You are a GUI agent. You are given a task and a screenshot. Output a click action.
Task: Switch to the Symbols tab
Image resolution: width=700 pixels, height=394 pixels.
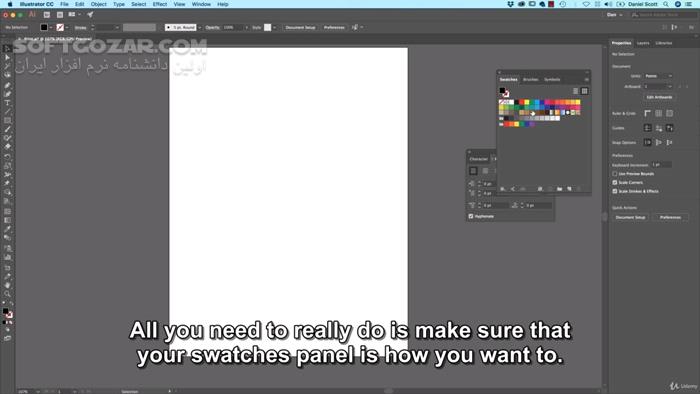click(x=552, y=79)
